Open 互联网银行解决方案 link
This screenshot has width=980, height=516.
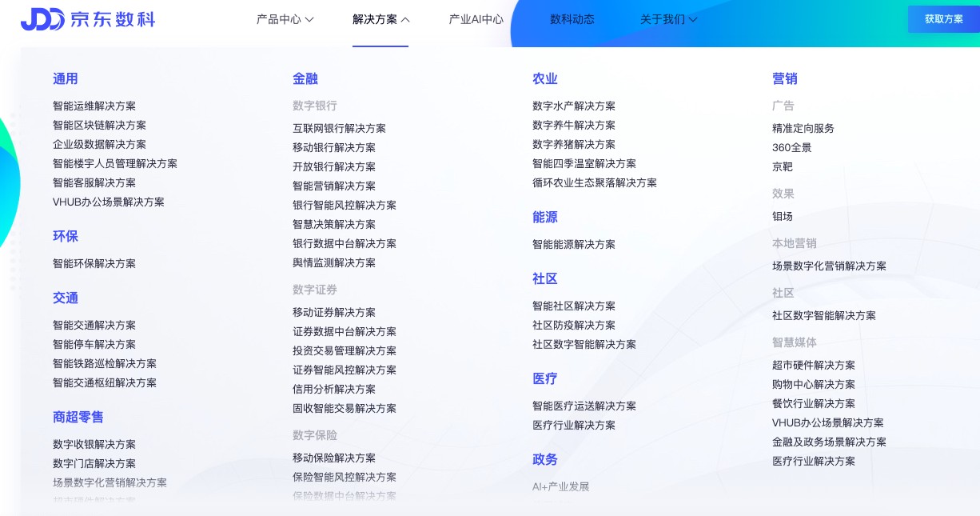pos(339,128)
